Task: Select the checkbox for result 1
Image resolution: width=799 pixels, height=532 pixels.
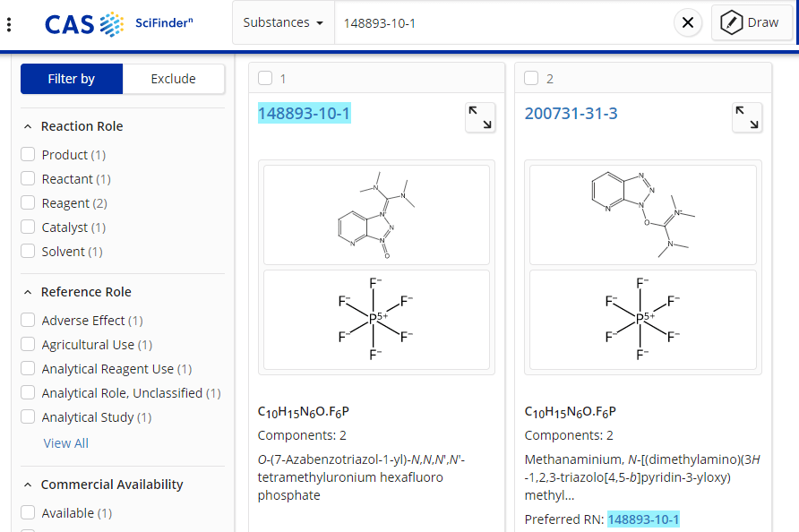Action: click(x=265, y=79)
